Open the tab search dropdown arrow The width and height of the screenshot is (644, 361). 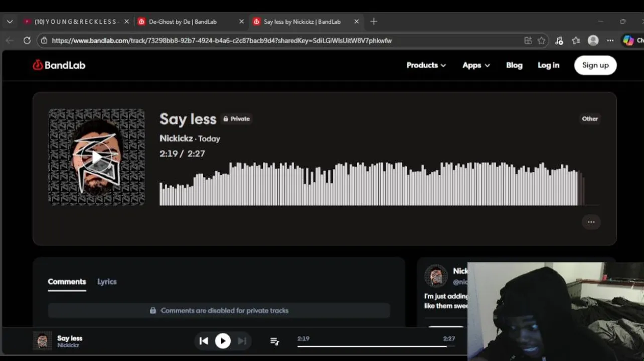pyautogui.click(x=9, y=22)
